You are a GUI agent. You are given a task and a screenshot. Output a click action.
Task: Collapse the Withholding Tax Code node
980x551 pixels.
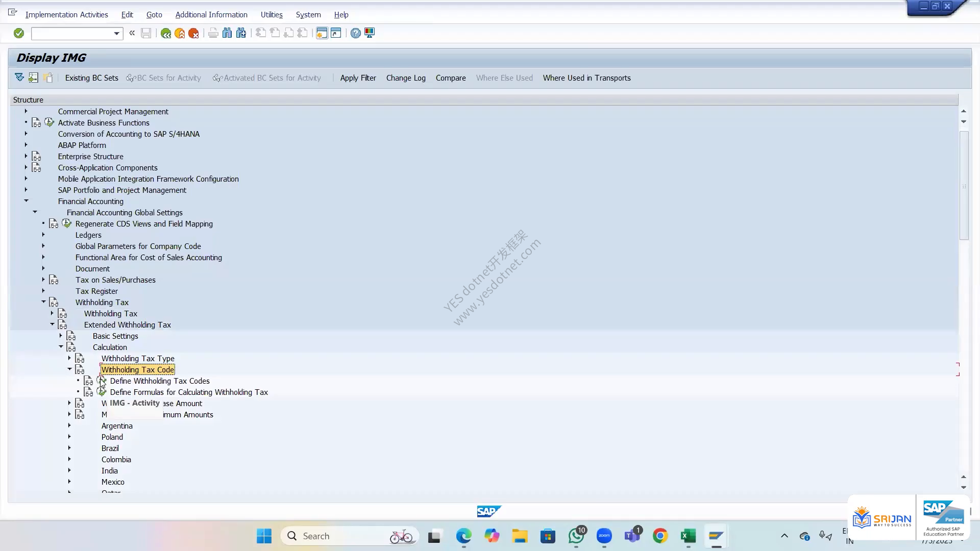pyautogui.click(x=69, y=369)
